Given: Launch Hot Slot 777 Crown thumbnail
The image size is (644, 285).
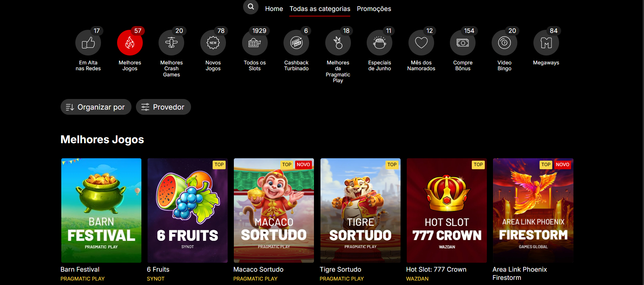Looking at the screenshot, I should pos(447,210).
